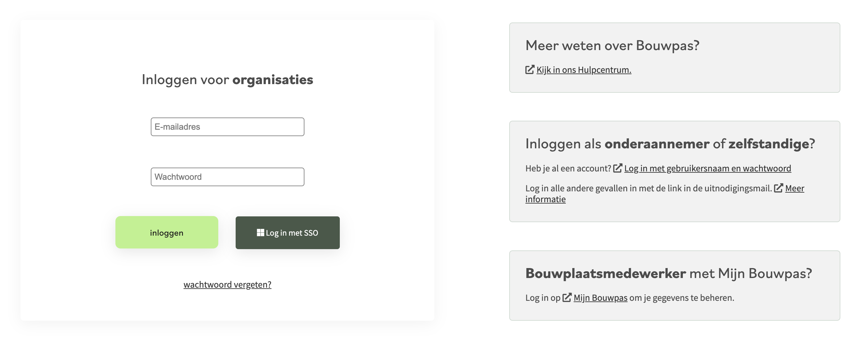Screen dimensions: 868x348
Task: Click the Inloggen voor organisaties heading
Action: pos(227,80)
